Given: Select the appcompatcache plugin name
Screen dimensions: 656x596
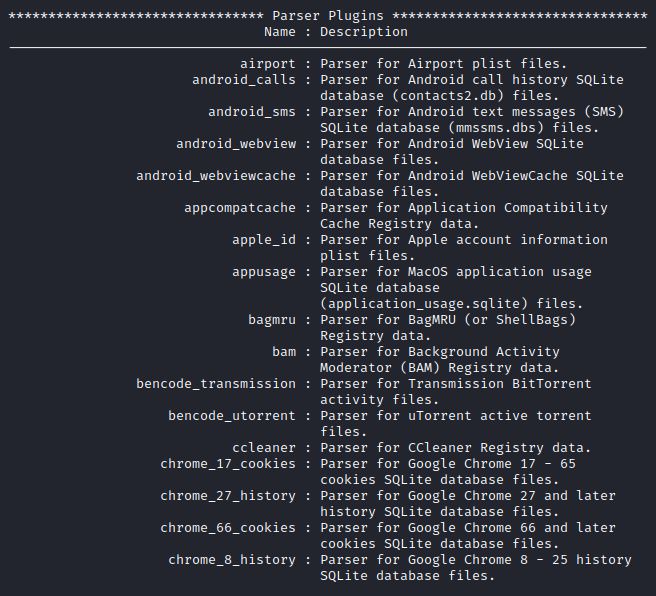Looking at the screenshot, I should pyautogui.click(x=240, y=208).
